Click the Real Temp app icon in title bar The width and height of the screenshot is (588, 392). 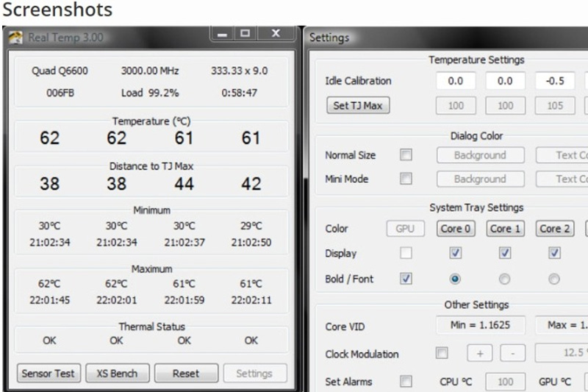click(15, 38)
